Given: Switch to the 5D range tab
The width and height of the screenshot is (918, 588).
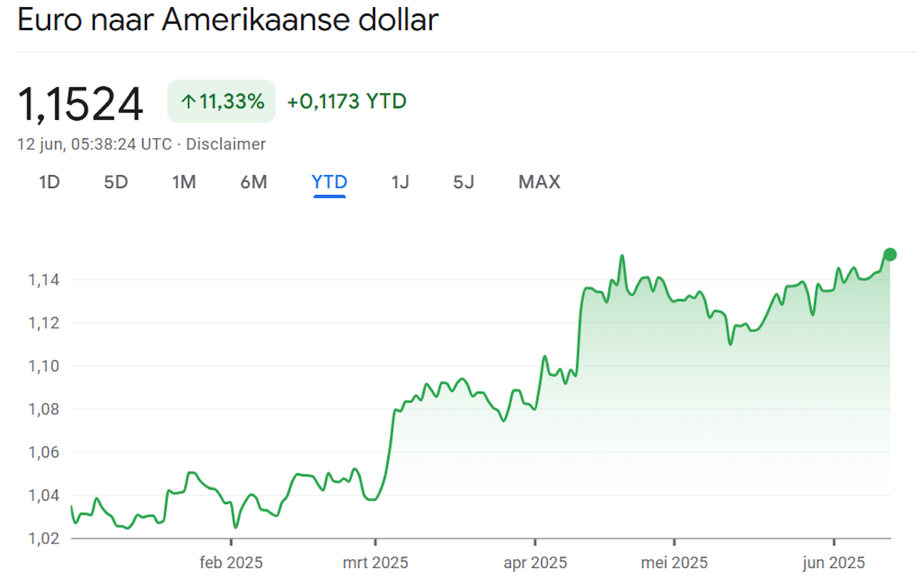Looking at the screenshot, I should point(115,182).
